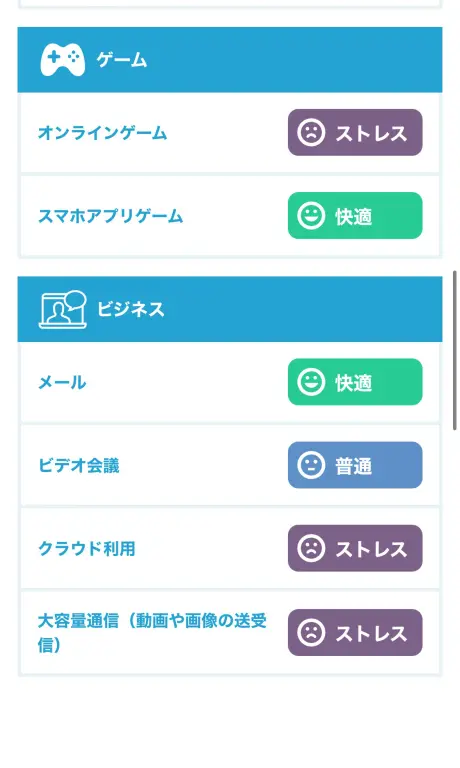Open the 大容量通信 link text

pos(152,632)
